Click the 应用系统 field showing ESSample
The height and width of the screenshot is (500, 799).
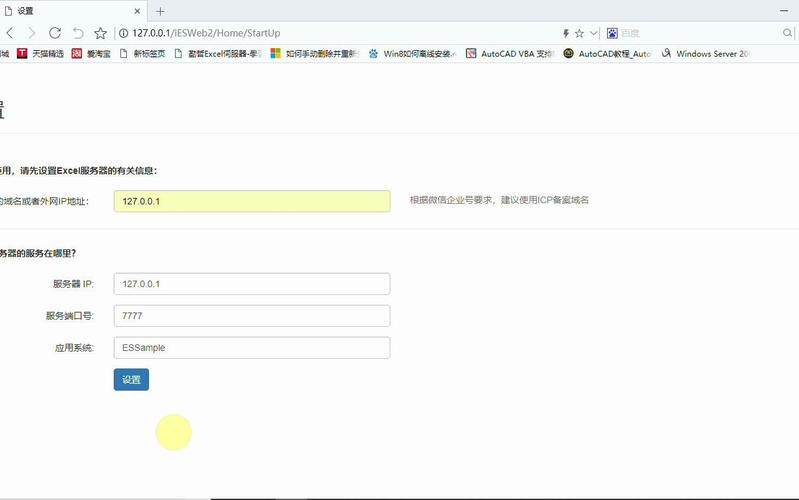click(x=252, y=348)
